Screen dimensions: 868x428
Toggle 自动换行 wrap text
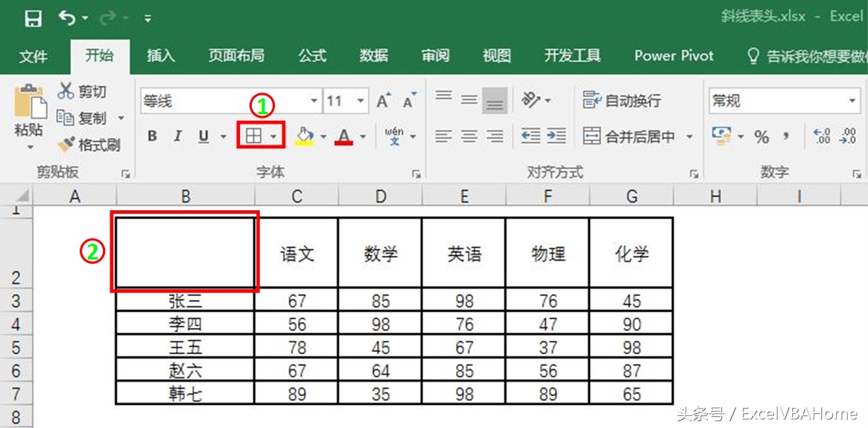pyautogui.click(x=622, y=101)
